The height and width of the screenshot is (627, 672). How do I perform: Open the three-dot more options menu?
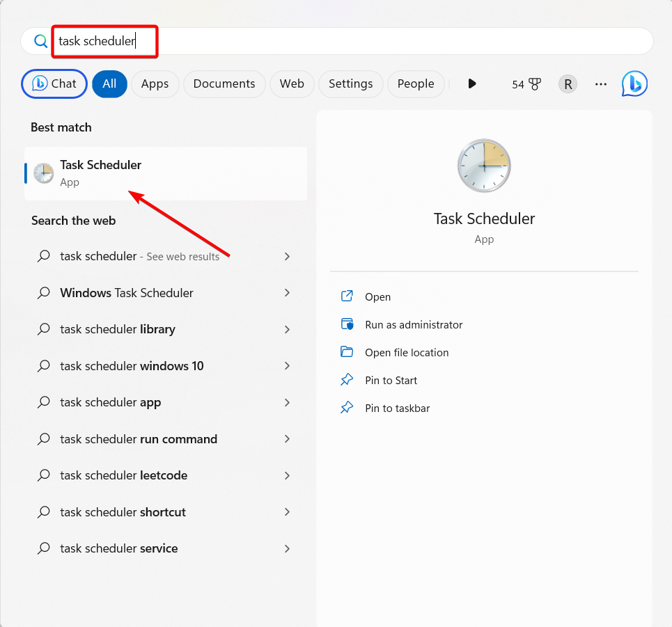point(601,84)
